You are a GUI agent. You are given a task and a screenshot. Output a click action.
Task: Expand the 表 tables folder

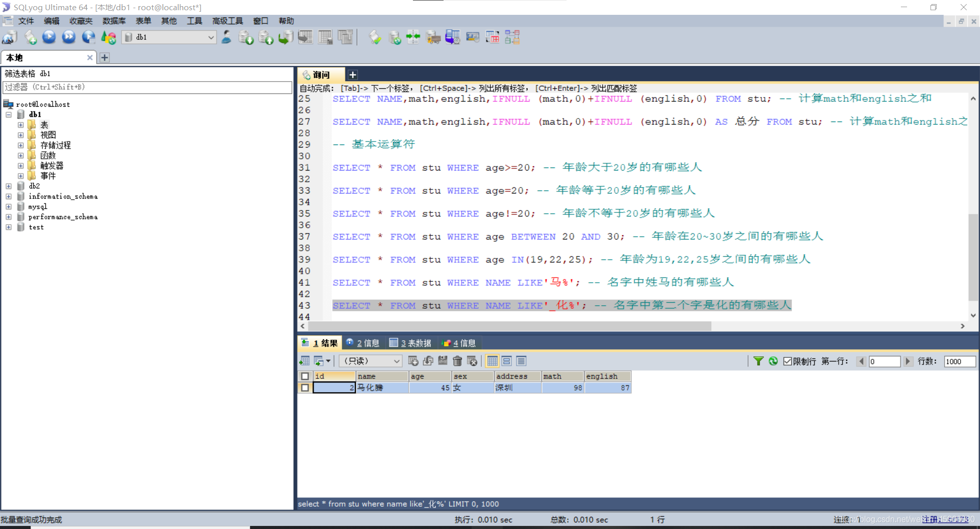tap(20, 125)
